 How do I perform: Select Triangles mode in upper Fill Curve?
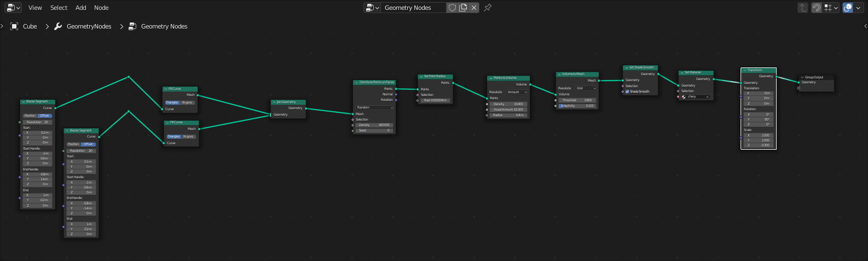point(172,103)
